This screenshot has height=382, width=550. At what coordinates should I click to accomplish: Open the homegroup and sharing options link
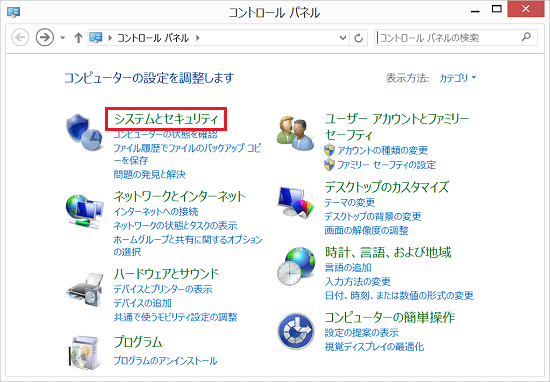(x=188, y=246)
